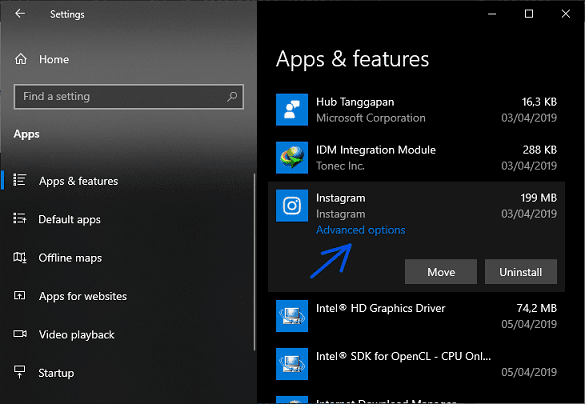Select Intel SDK for OpenCL entry name

tap(403, 356)
